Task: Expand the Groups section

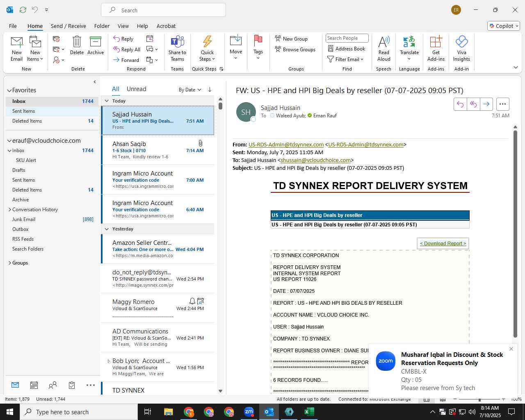Action: pos(10,263)
